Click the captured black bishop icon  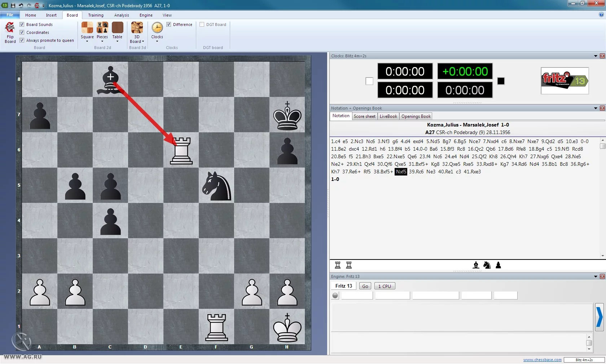coord(476,265)
